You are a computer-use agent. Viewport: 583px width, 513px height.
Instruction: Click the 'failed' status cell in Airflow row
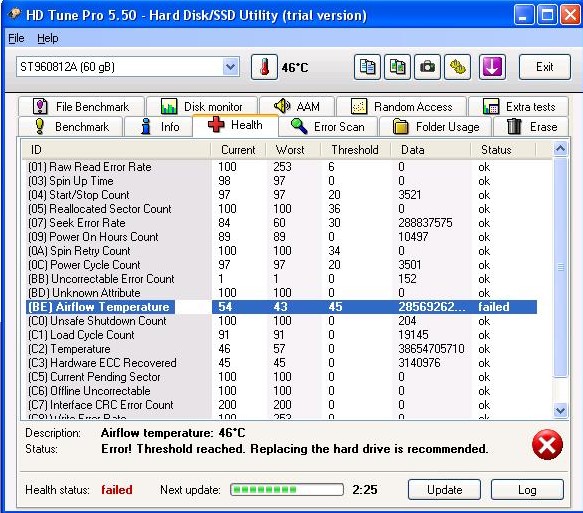(494, 307)
